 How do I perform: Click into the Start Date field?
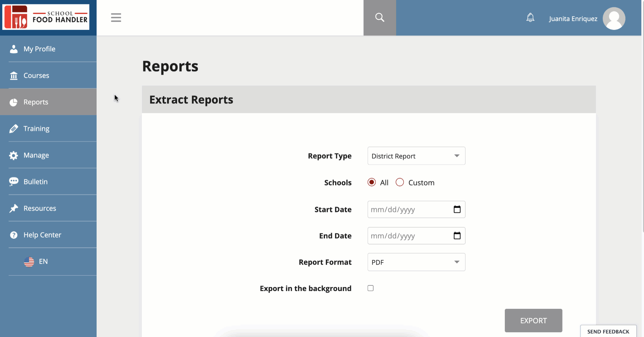(416, 210)
